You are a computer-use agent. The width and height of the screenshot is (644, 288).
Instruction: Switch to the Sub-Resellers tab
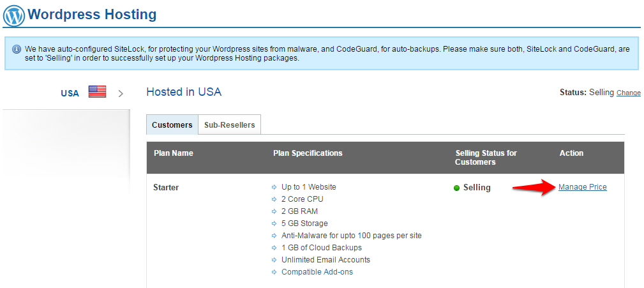pos(229,125)
